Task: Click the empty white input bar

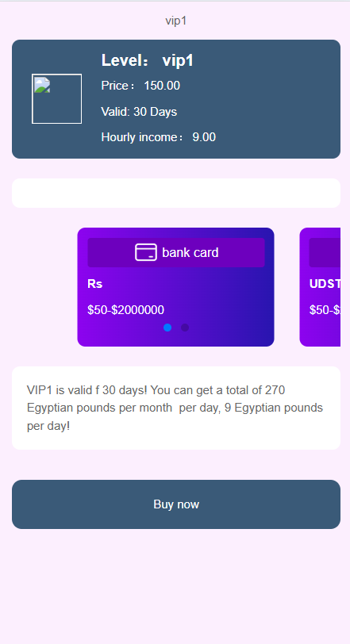Action: point(176,193)
